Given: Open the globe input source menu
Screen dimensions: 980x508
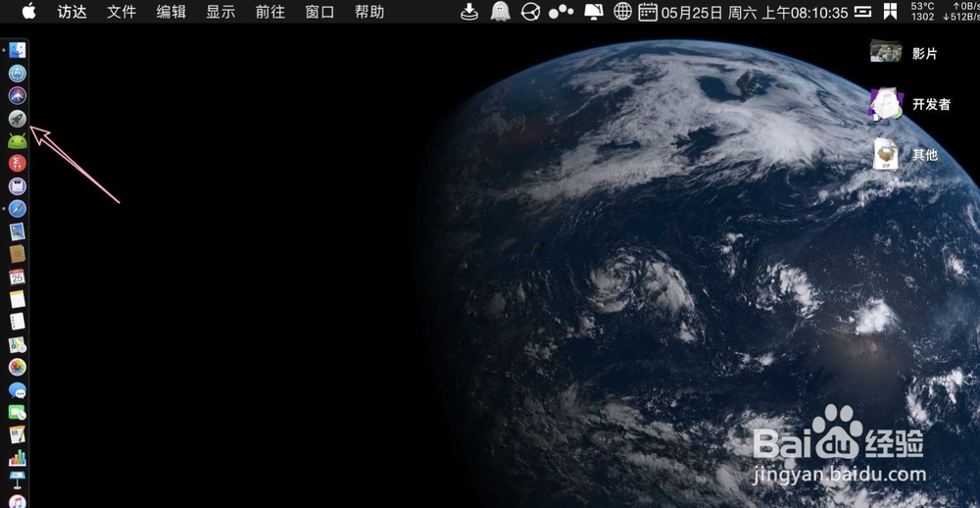Looking at the screenshot, I should click(x=622, y=11).
